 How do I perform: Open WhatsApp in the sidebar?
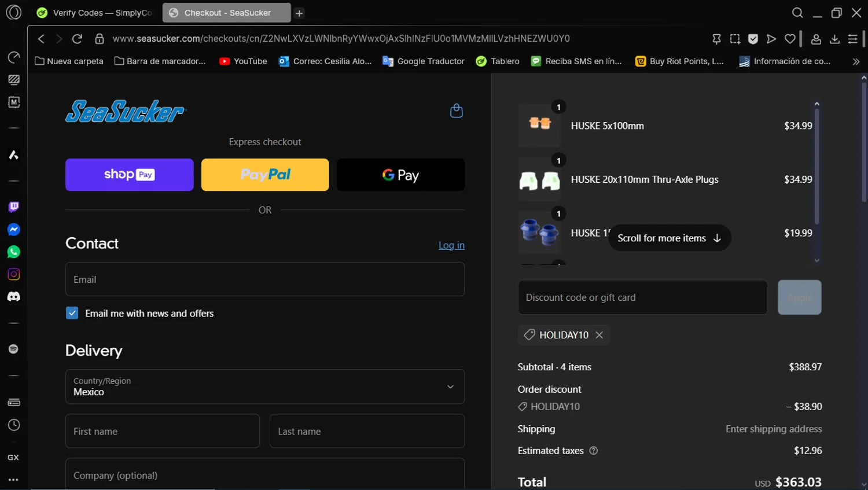click(13, 252)
